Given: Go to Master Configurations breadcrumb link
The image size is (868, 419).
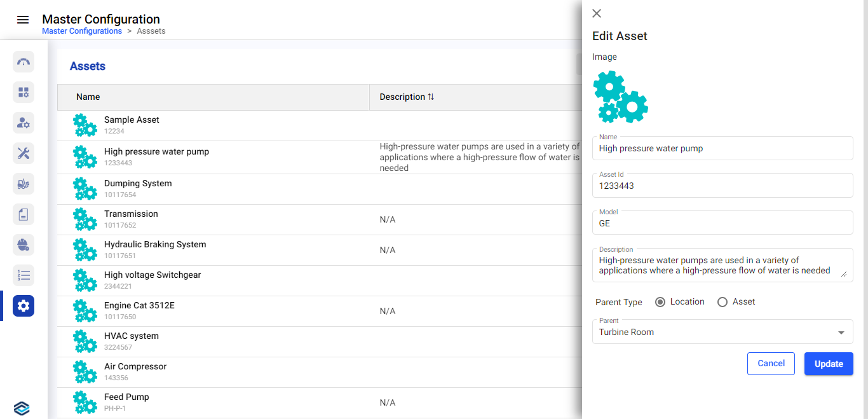Looking at the screenshot, I should (x=82, y=31).
